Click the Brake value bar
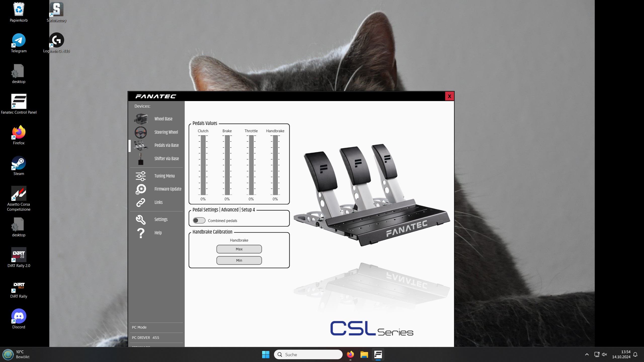Screen dimensions: 644x362 pos(227,165)
